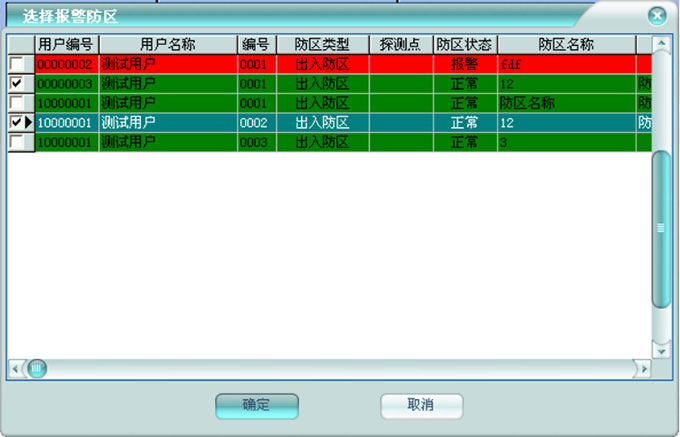680x437 pixels.
Task: Click the vertical scrollbar down arrow
Action: pyautogui.click(x=659, y=351)
